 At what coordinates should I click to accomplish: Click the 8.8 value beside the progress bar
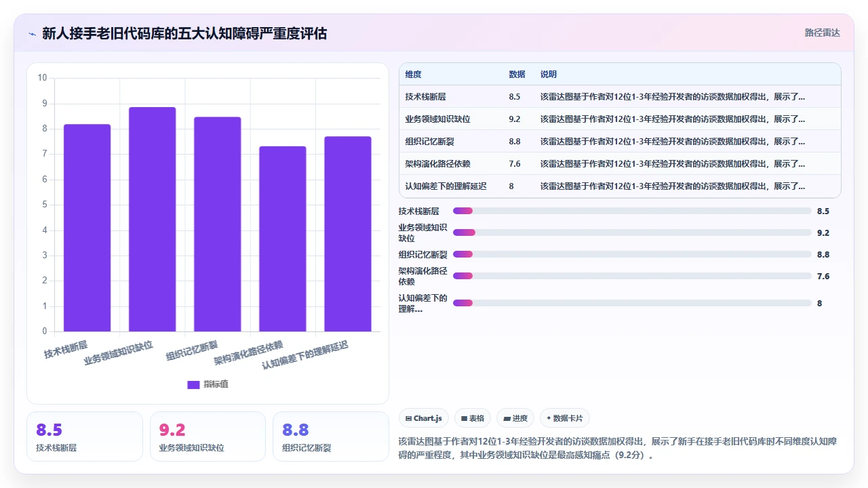[x=823, y=255]
